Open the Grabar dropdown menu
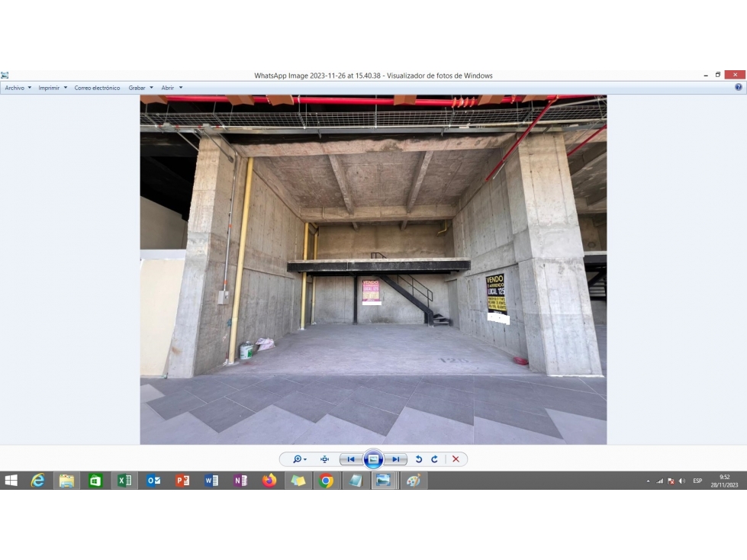Screen dimensions: 747x560 141,88
